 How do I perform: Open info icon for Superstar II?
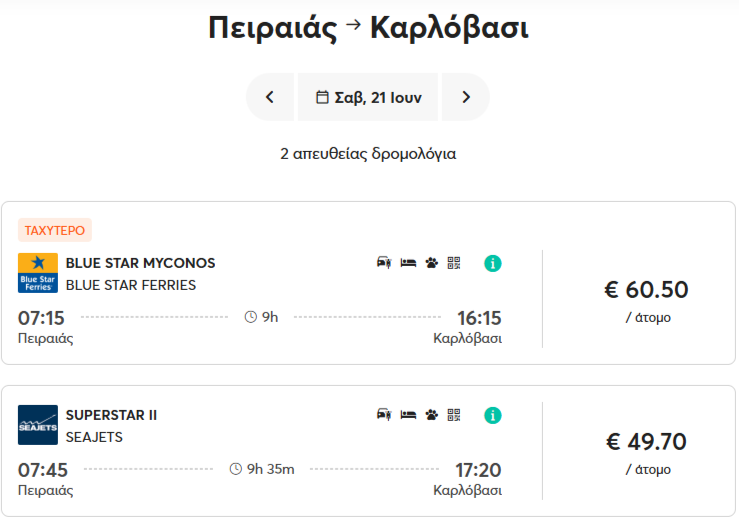pyautogui.click(x=493, y=416)
